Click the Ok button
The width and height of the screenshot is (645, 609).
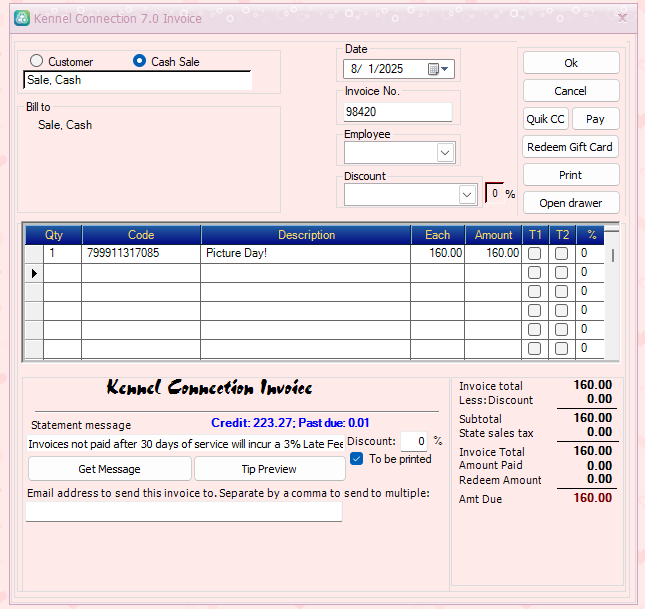pos(571,63)
